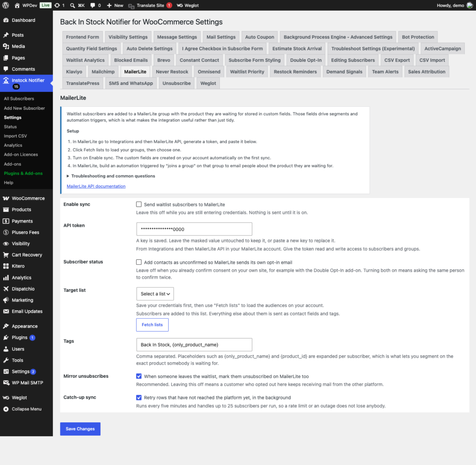476x465 pixels.
Task: Click the plus New icon in admin bar
Action: point(109,5)
